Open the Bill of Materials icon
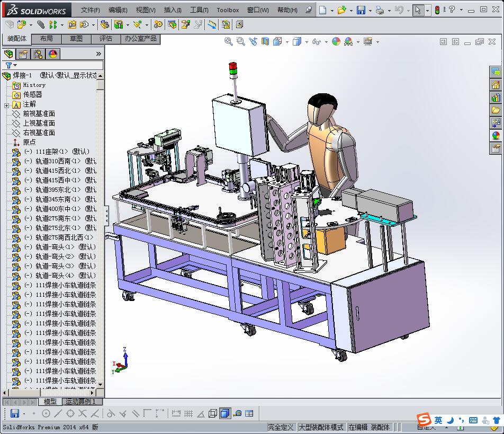 (x=172, y=24)
